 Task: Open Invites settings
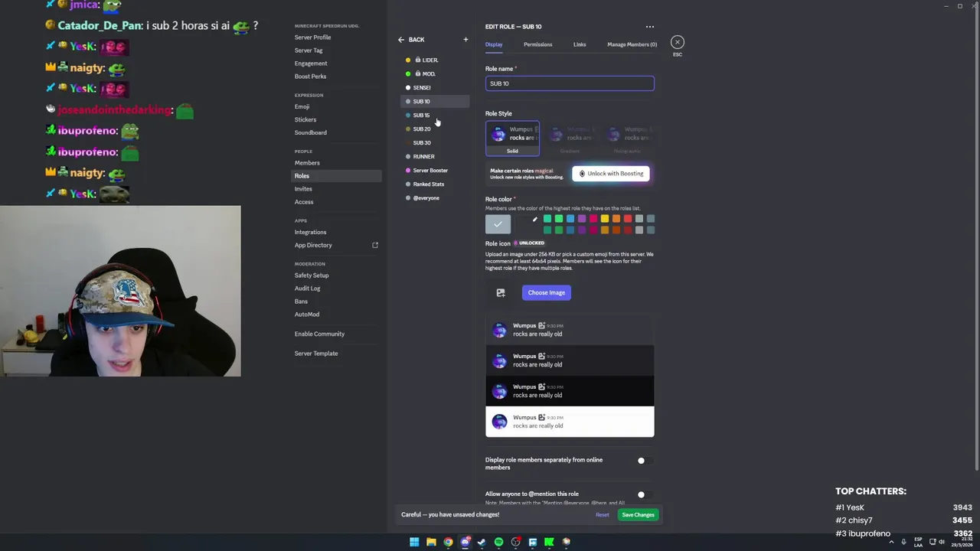click(303, 189)
